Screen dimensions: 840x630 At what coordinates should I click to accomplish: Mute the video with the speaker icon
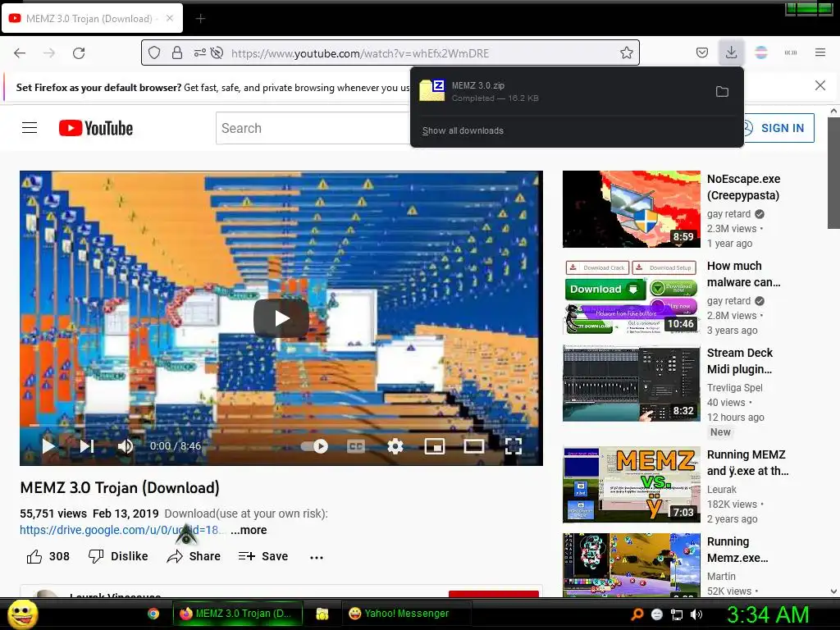click(125, 446)
